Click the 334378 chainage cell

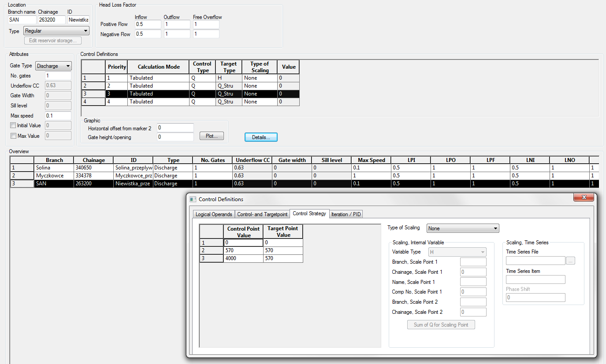(93, 176)
